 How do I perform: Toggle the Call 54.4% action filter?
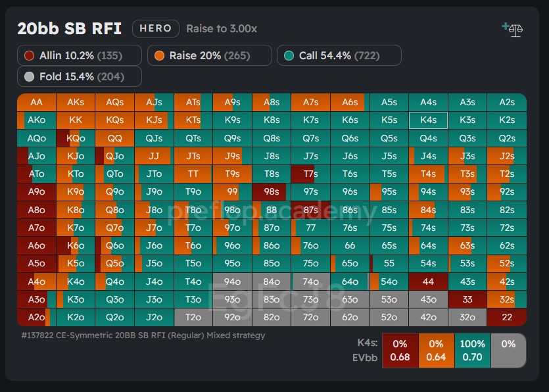(339, 56)
